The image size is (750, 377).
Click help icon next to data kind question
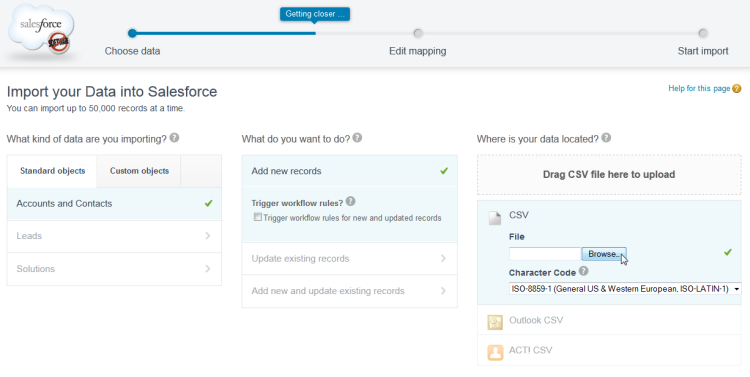(175, 138)
